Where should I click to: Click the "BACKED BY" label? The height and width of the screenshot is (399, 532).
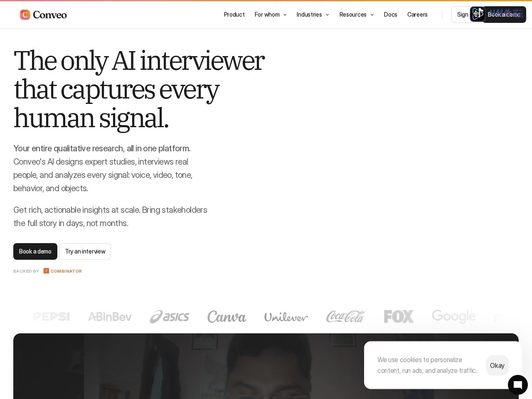click(x=26, y=271)
